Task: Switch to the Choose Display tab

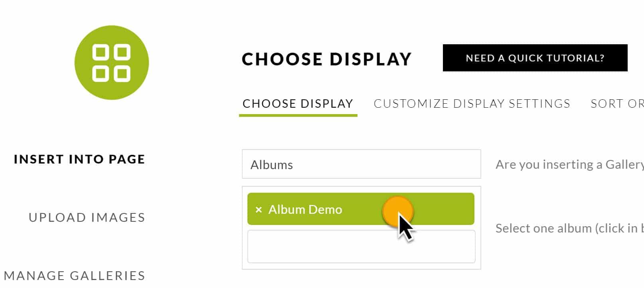Action: (x=298, y=104)
